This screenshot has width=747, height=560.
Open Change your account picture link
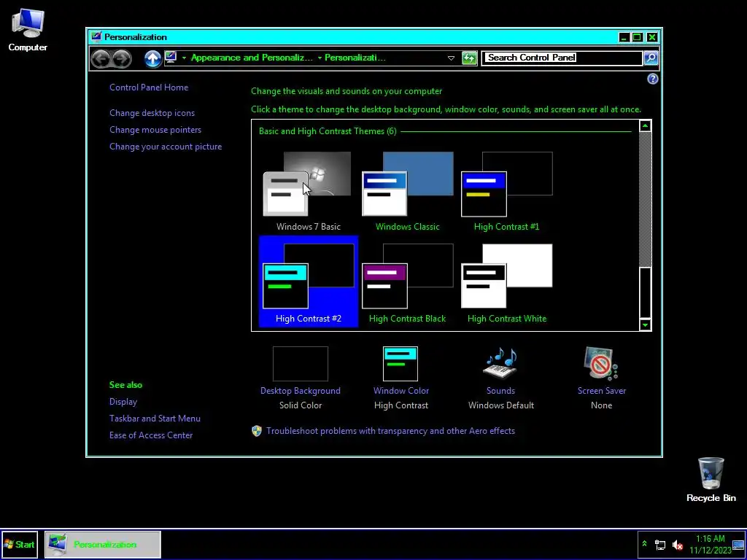click(166, 146)
